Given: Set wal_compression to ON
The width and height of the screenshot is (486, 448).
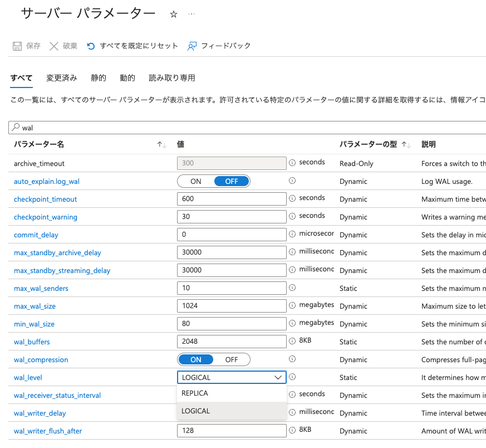Looking at the screenshot, I should (x=196, y=359).
